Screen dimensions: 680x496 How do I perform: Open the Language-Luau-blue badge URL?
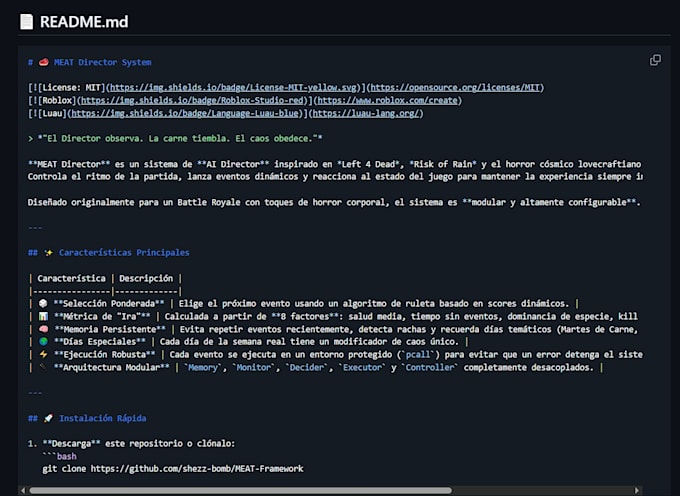[185, 114]
